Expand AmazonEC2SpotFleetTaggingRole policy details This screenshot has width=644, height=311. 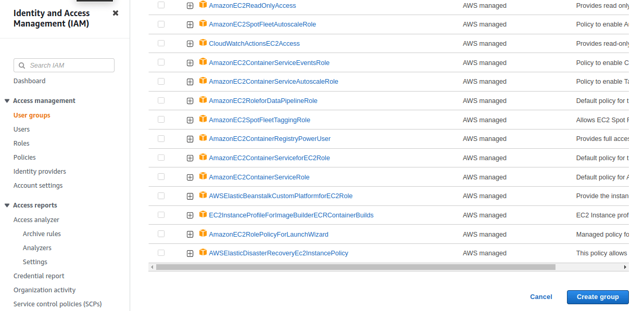pyautogui.click(x=190, y=120)
